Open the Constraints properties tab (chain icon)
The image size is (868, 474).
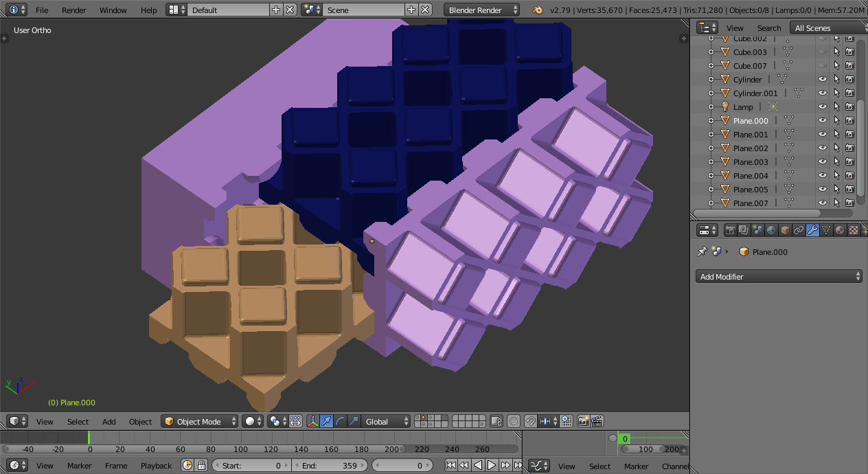click(x=799, y=230)
